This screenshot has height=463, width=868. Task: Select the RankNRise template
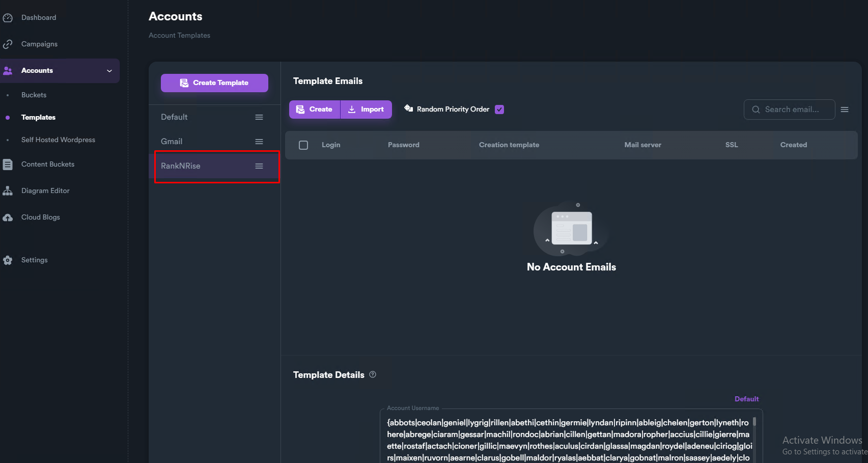click(x=181, y=166)
